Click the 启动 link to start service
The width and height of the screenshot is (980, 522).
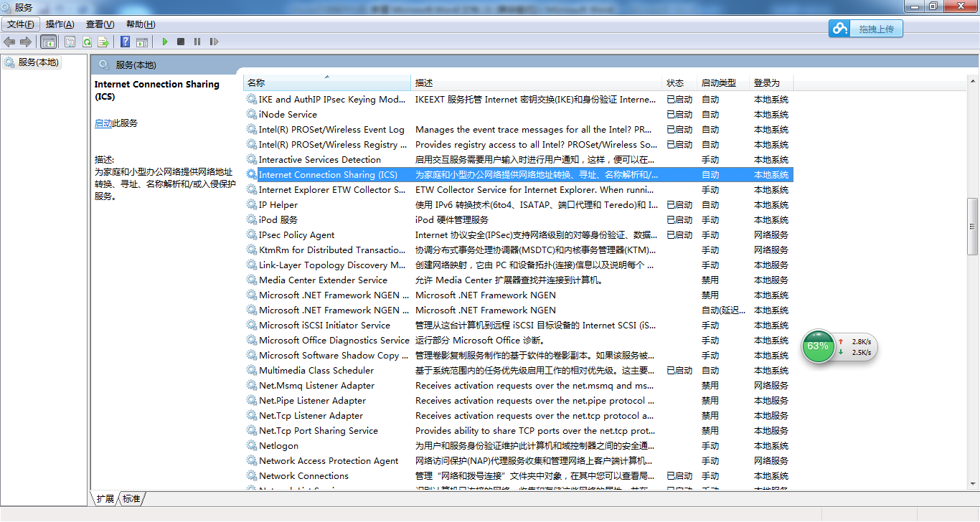click(x=103, y=123)
